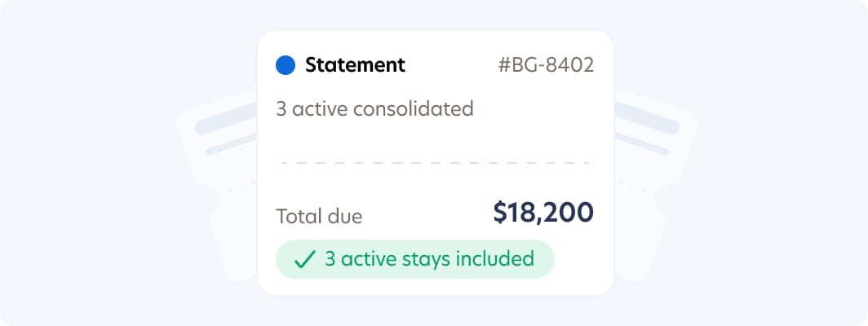The image size is (868, 326).
Task: Click the dashed divider line in card
Action: pyautogui.click(x=435, y=163)
